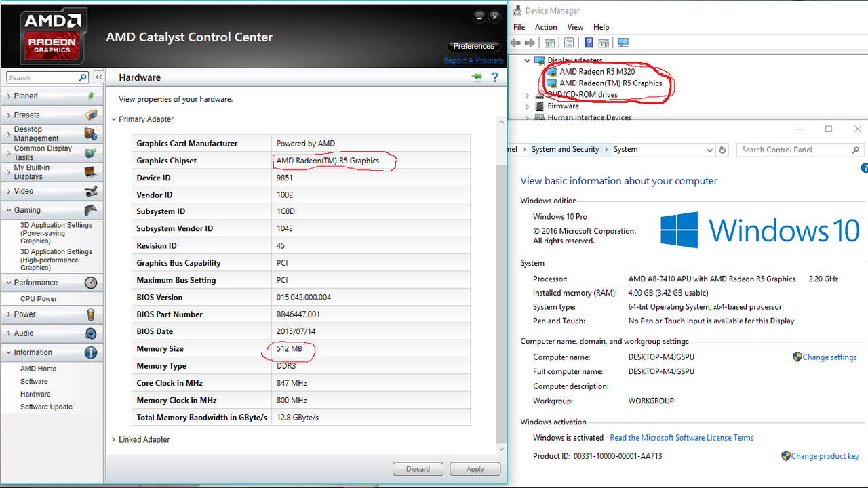Click the BIOS Part Number BR46447.001 cell
868x488 pixels.
pos(372,314)
